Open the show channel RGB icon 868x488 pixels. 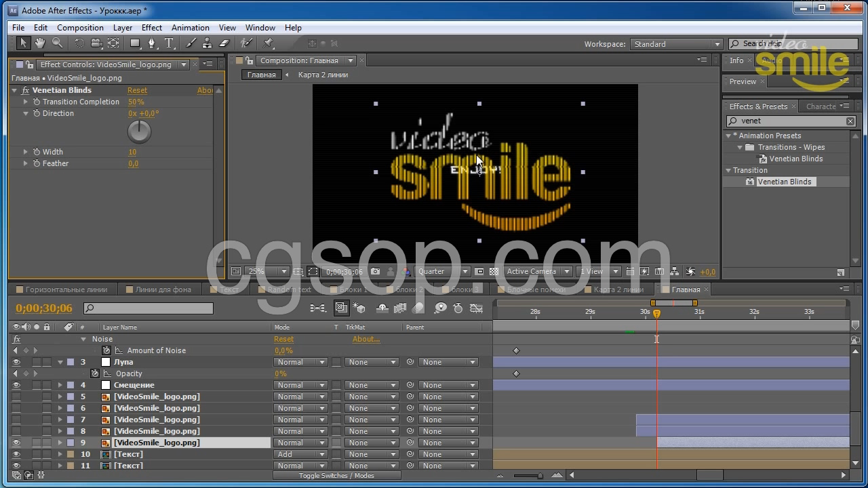(406, 272)
